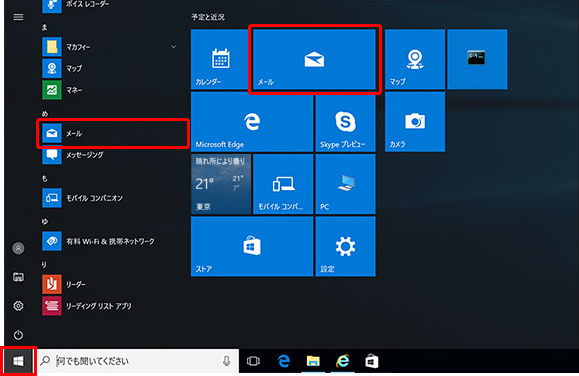Open the マカフィー folder entry
The width and height of the screenshot is (579, 376).
pos(111,47)
